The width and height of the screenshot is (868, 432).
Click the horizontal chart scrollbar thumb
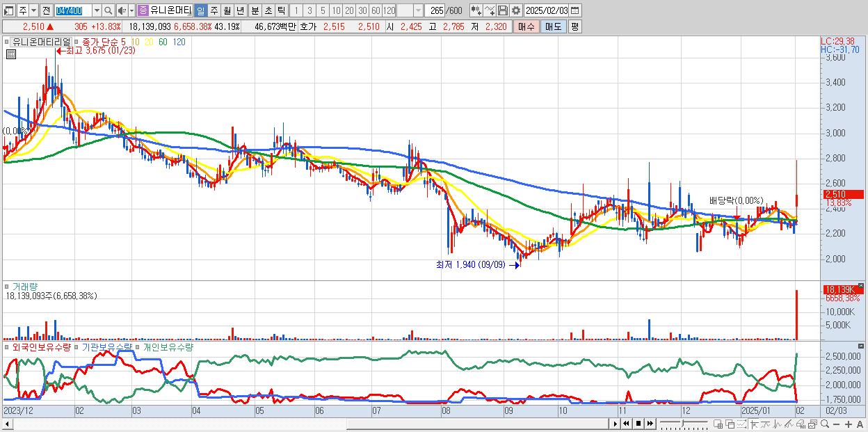click(x=477, y=424)
